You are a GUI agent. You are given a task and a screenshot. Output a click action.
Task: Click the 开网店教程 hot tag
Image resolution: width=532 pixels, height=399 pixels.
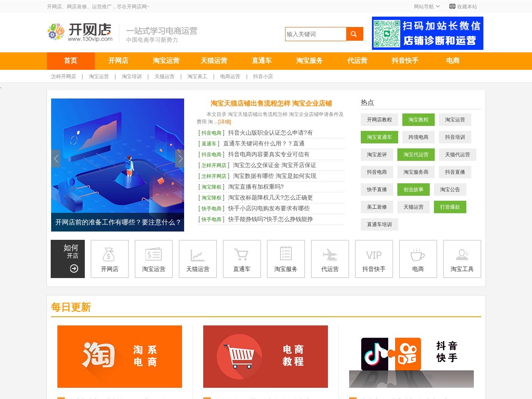tap(379, 120)
